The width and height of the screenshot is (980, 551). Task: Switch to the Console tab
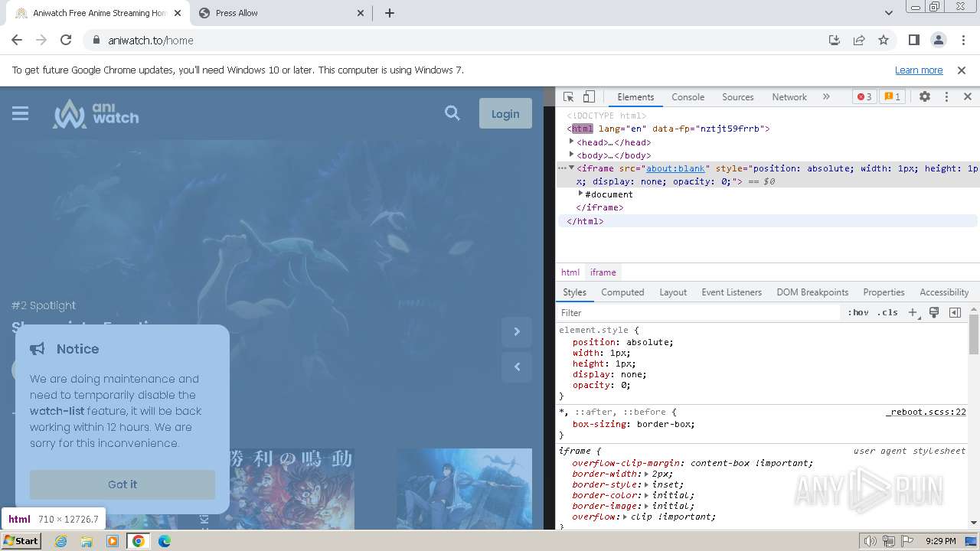click(688, 97)
